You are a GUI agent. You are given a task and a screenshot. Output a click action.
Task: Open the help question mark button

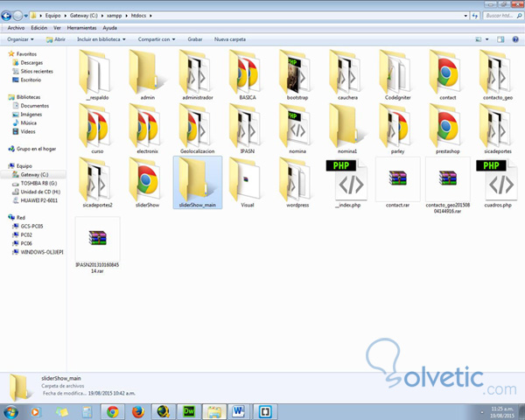(515, 39)
